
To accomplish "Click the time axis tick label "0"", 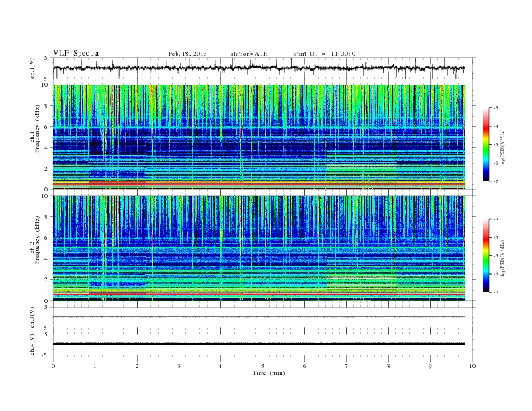I will click(53, 366).
